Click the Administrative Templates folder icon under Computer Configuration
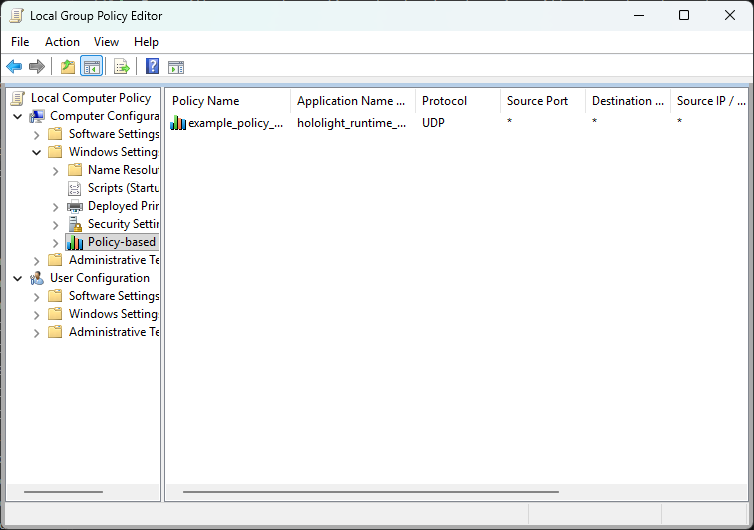 55,260
